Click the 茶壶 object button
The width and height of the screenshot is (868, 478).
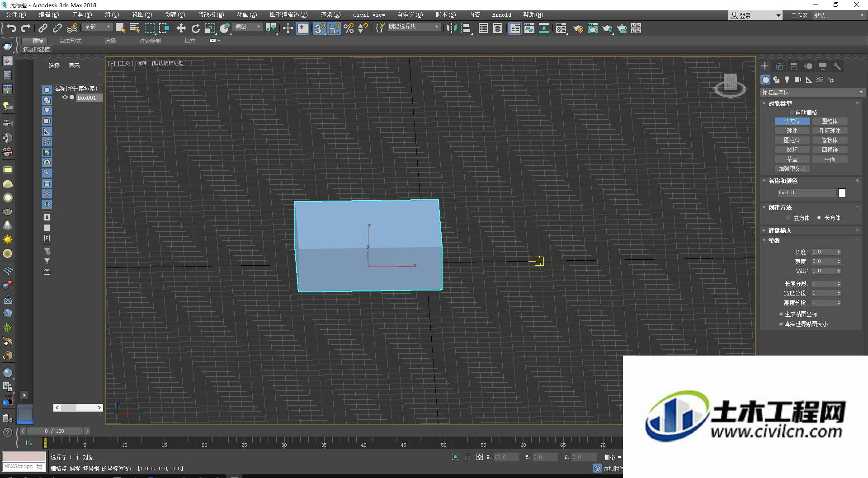(792, 159)
